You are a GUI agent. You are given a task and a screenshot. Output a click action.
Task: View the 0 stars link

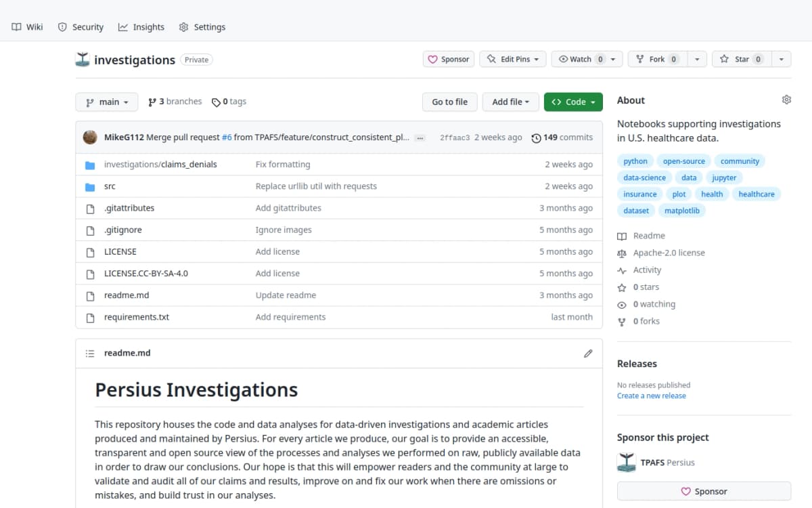(x=638, y=287)
